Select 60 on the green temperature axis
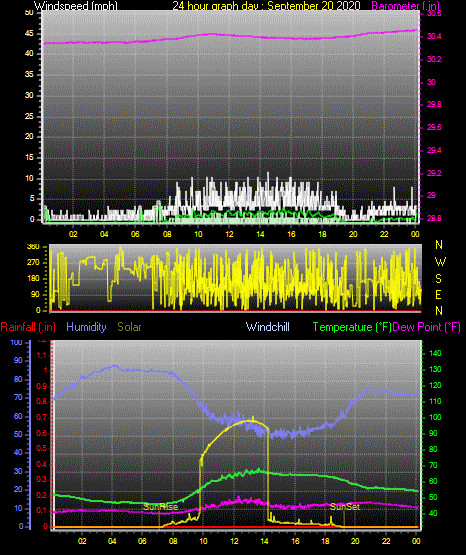Screen dimensions: 466x555 pyautogui.click(x=433, y=481)
